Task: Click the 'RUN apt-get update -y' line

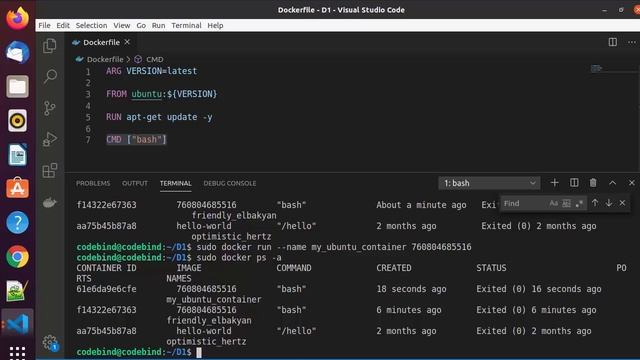Action: [x=159, y=117]
